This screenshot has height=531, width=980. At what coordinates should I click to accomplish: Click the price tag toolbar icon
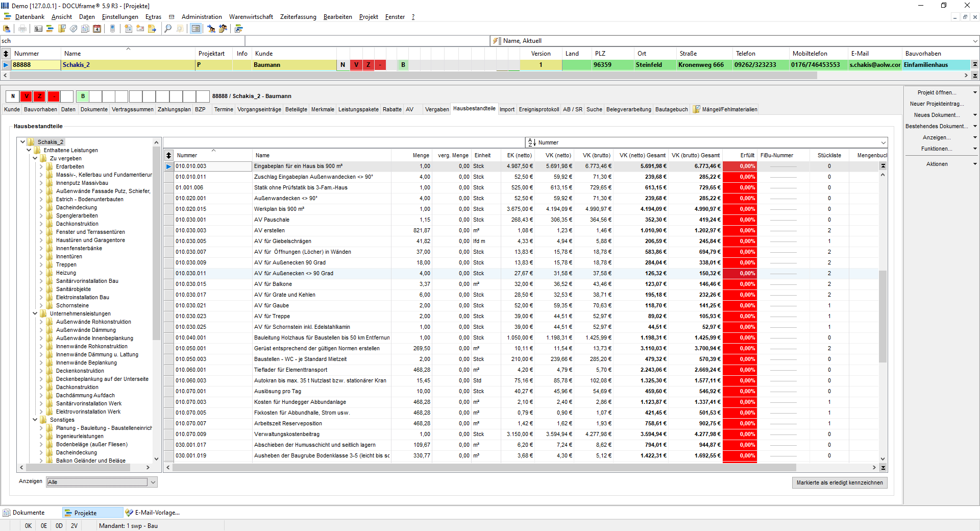pyautogui.click(x=73, y=29)
